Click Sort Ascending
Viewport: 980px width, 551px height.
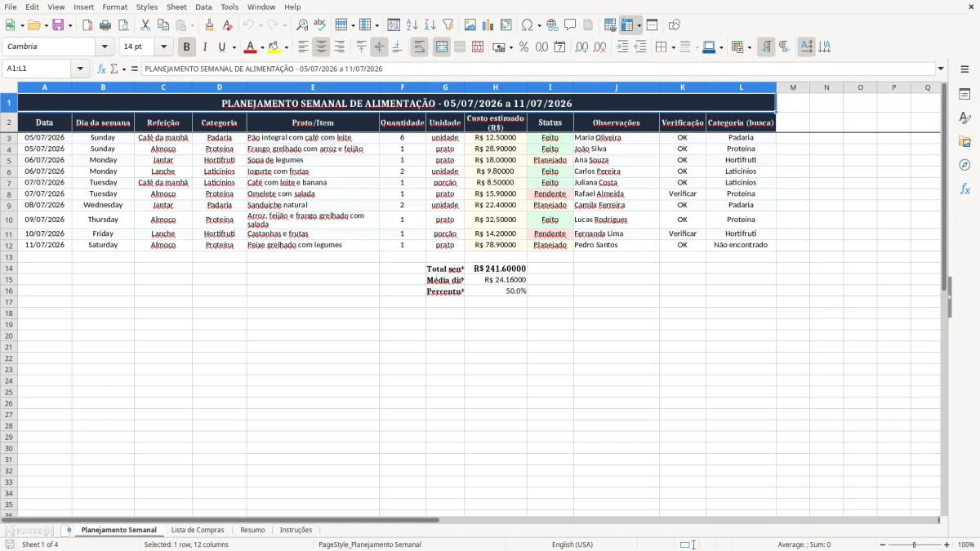point(412,25)
